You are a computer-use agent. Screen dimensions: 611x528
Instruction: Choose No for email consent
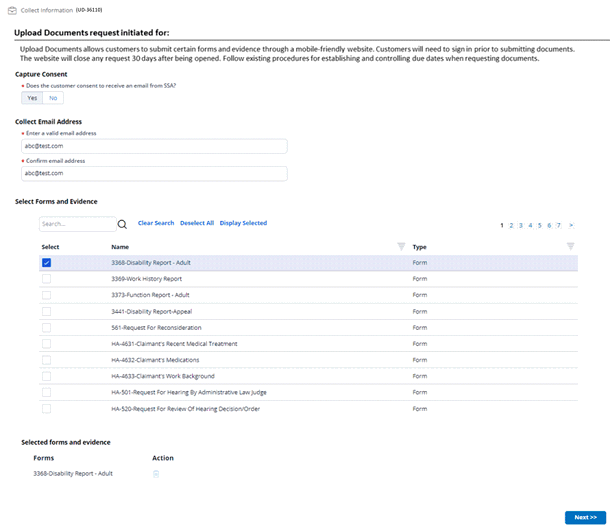coord(53,98)
